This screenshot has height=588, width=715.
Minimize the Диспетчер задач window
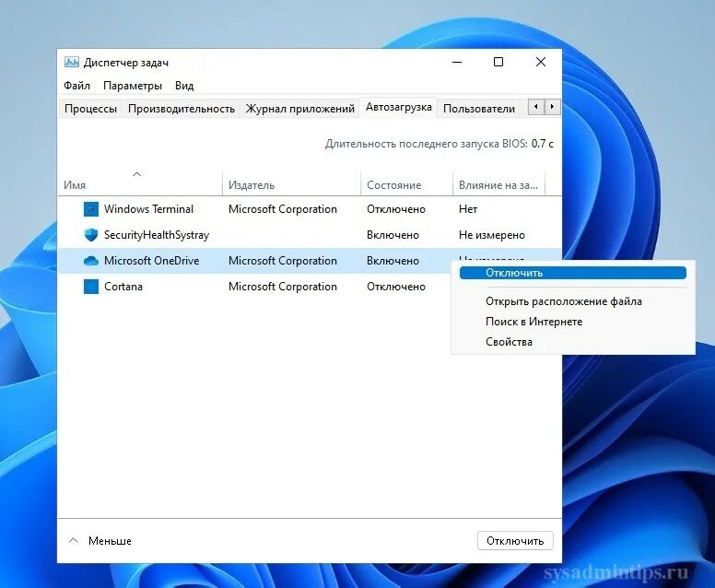click(457, 62)
